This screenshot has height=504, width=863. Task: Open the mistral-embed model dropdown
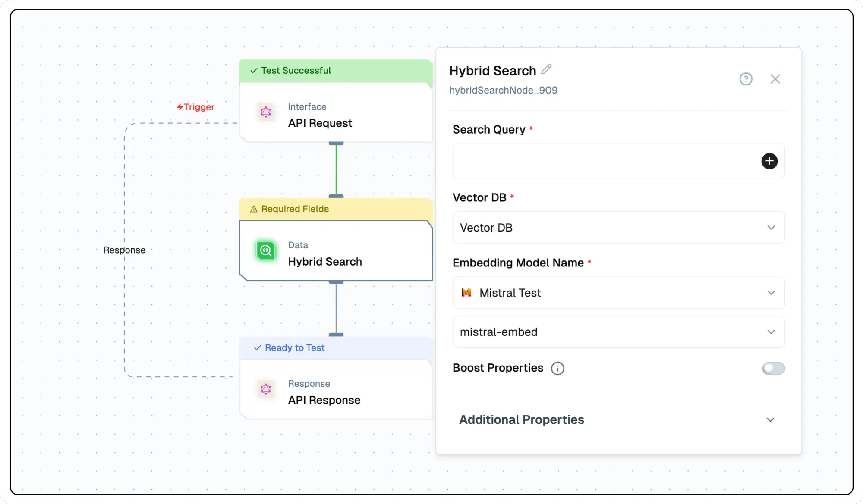(618, 332)
